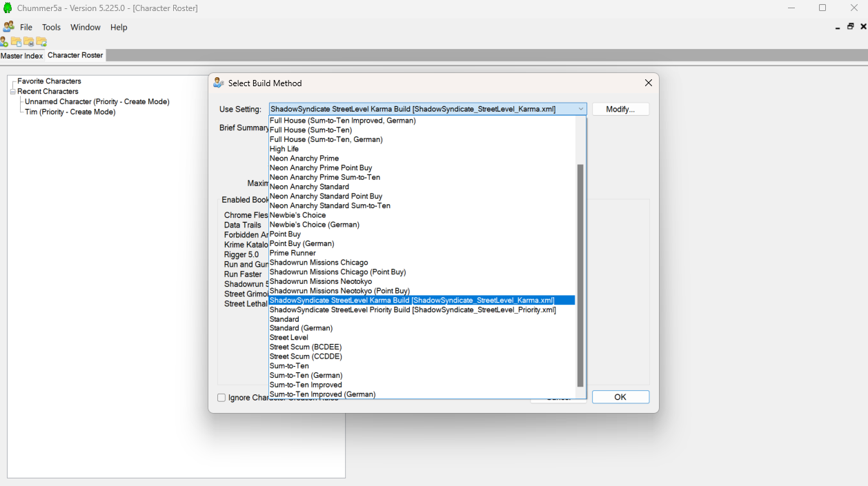Viewport: 868px width, 486px height.
Task: Pick Neon Anarchy Standard Point Buy
Action: click(x=422, y=196)
